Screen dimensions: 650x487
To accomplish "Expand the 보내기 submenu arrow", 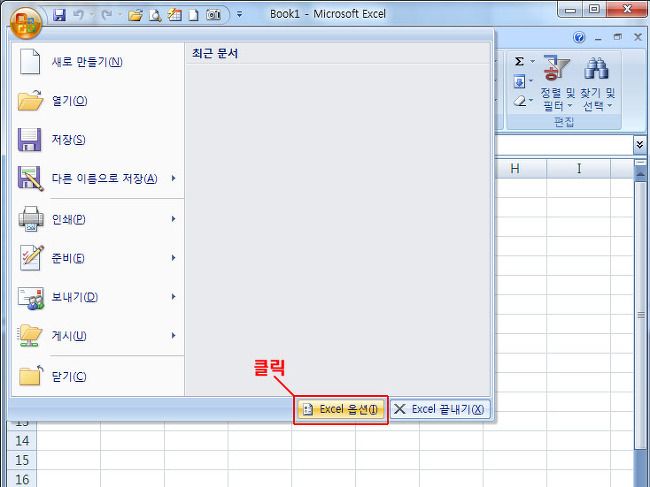I will (174, 297).
